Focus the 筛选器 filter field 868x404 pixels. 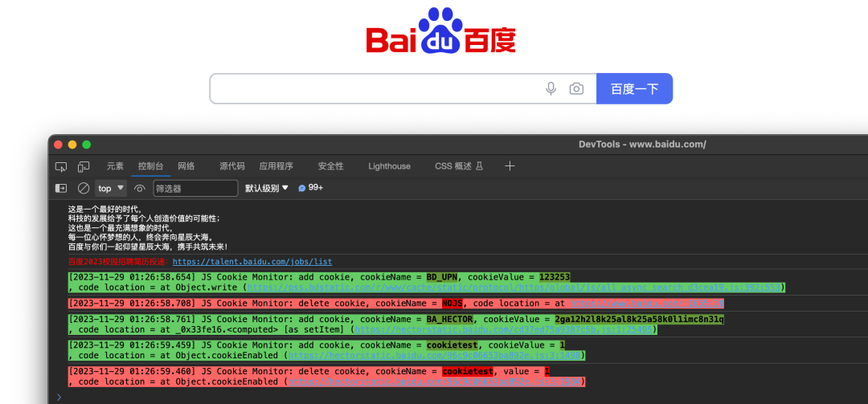tap(195, 188)
